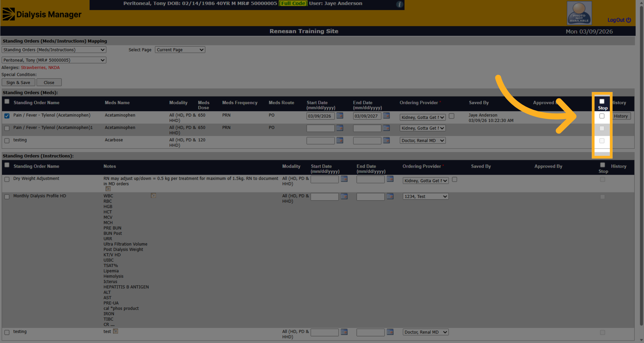
Task: Open the Select Page Current Page dropdown
Action: [180, 50]
